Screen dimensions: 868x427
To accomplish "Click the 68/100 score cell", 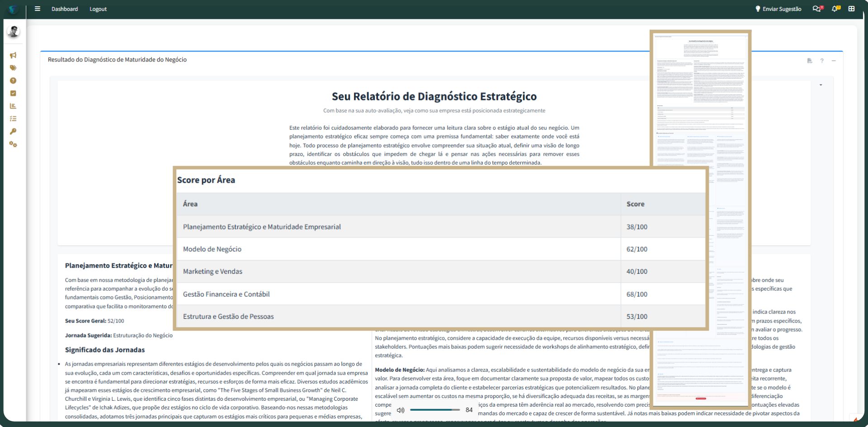I will (663, 294).
